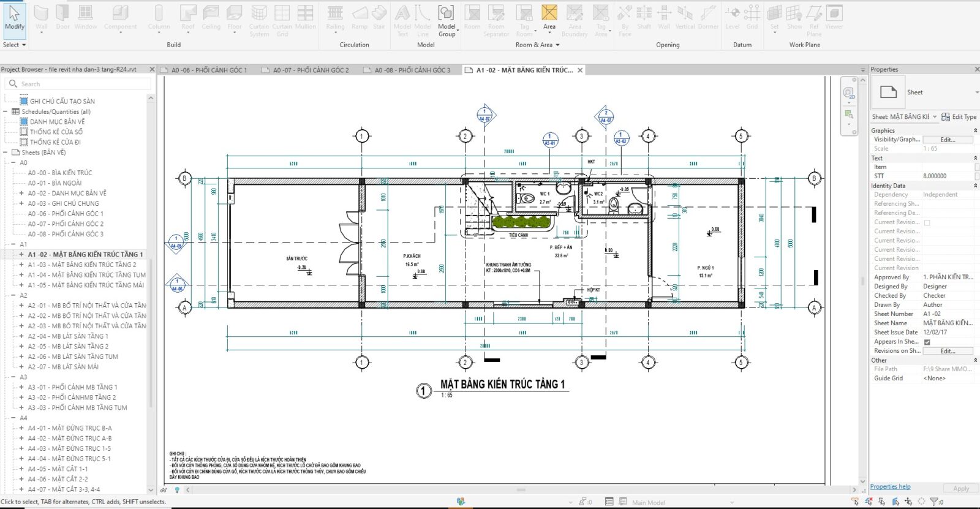
Task: Click the Level datum tool icon
Action: (x=733, y=13)
